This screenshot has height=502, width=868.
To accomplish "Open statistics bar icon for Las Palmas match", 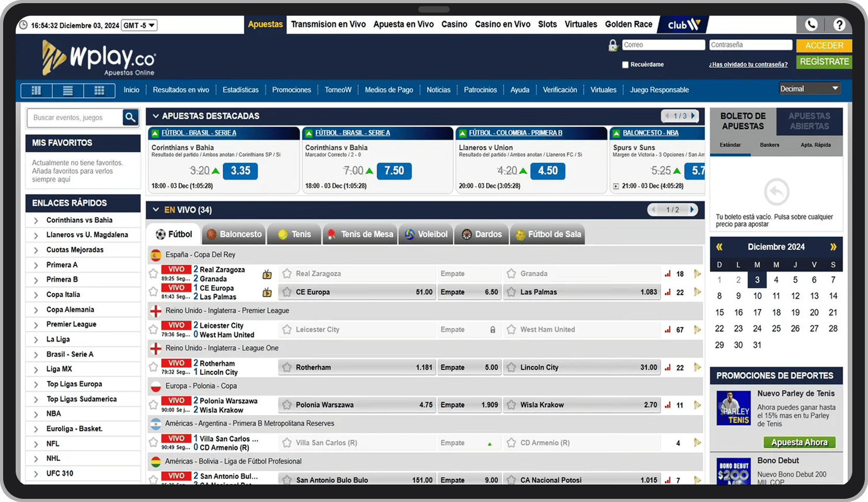I will pos(667,292).
